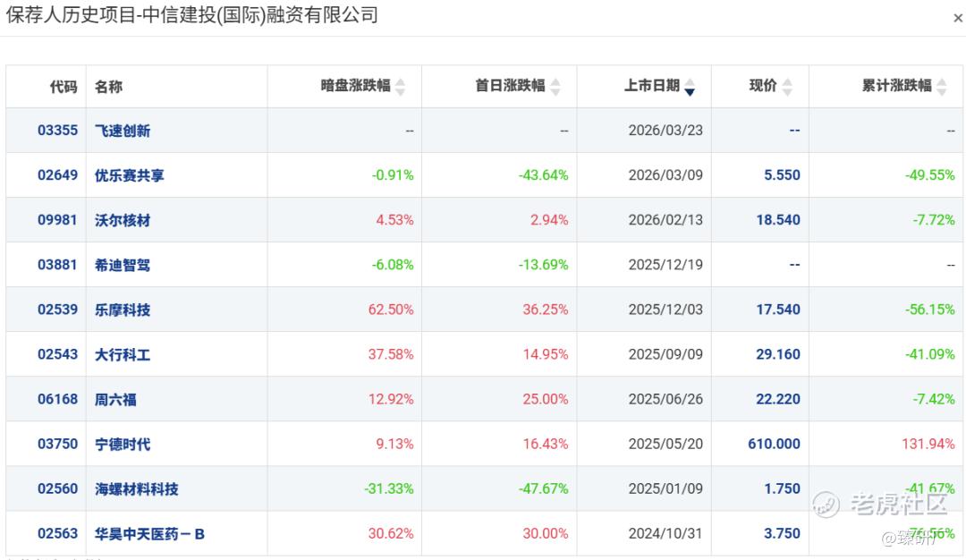This screenshot has height=560, width=966.
Task: Click current price 3.750
Action: [x=782, y=533]
